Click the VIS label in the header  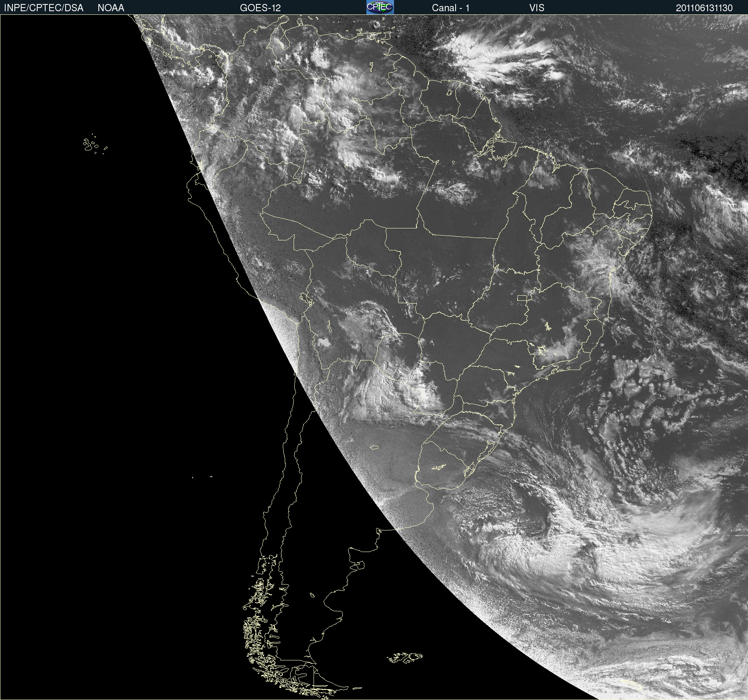537,8
